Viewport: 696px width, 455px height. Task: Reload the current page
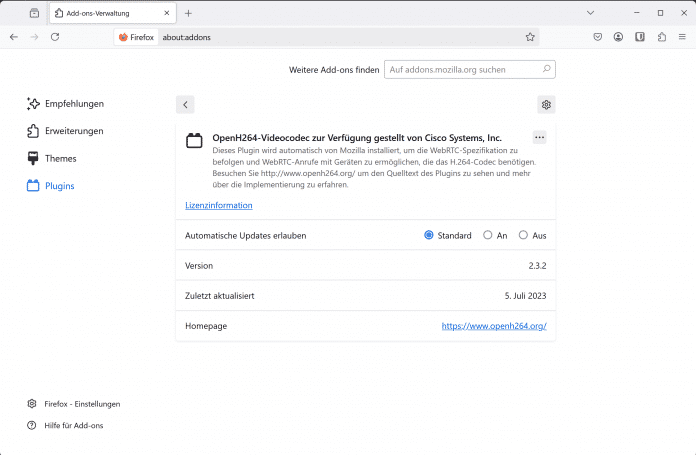pyautogui.click(x=55, y=37)
